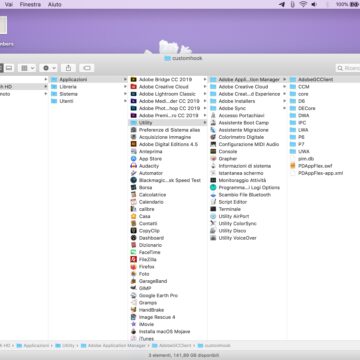
Task: Open the Vai menu
Action: coord(9,4)
